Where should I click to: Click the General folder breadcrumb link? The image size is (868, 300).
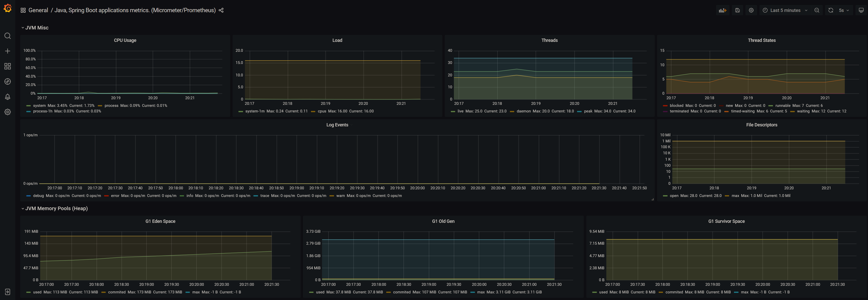coord(38,10)
